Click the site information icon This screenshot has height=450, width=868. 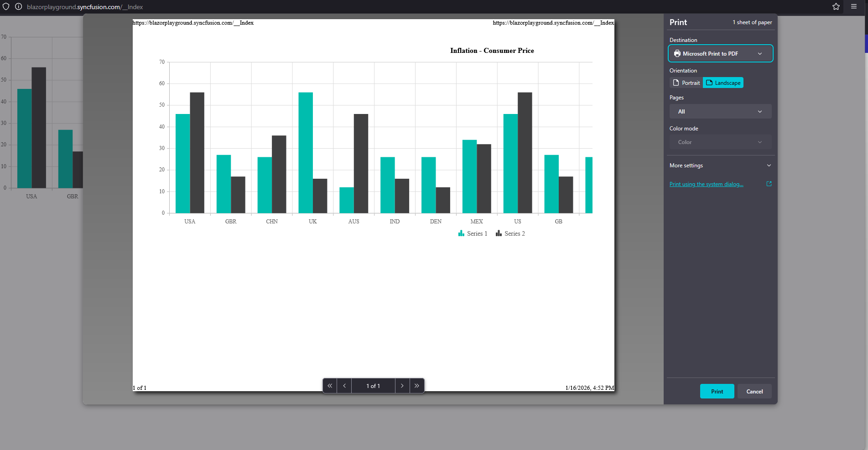[x=19, y=7]
